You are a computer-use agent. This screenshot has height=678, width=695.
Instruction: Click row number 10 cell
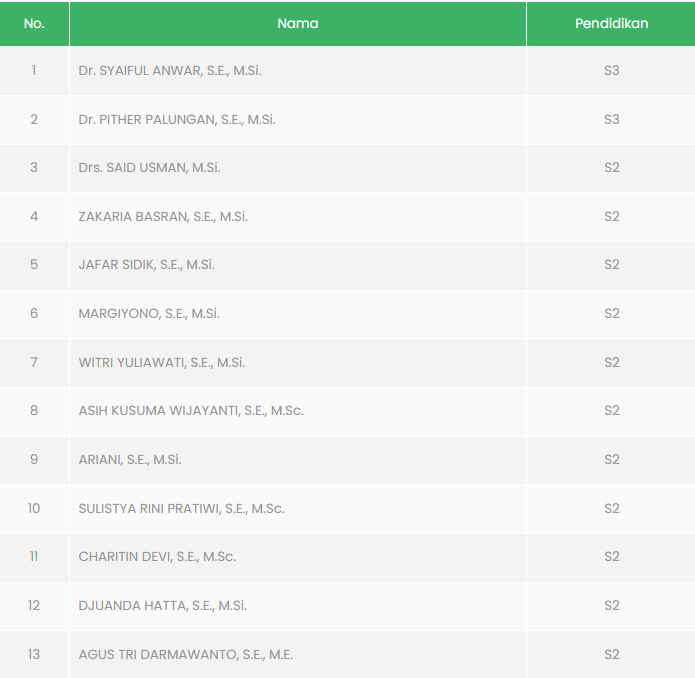point(34,508)
